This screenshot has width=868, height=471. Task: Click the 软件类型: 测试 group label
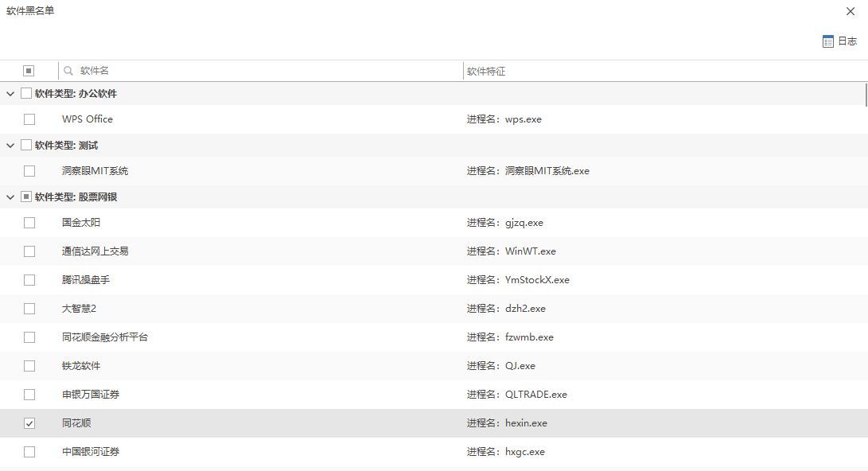pos(66,146)
